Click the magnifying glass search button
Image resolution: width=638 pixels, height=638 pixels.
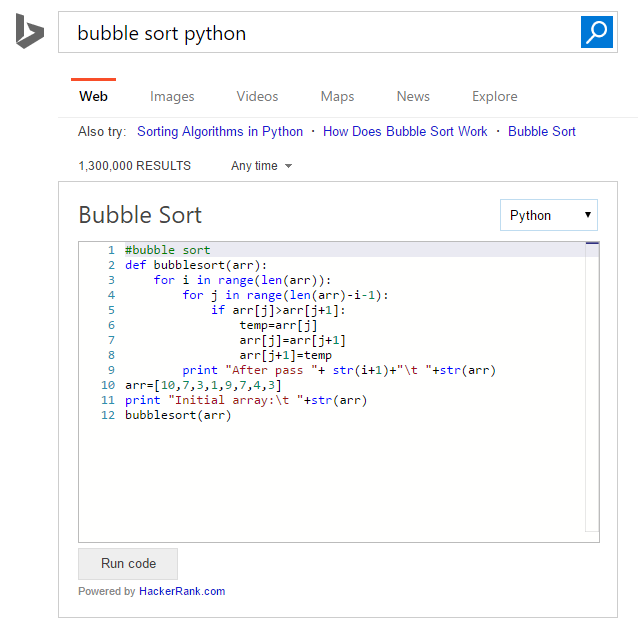597,32
